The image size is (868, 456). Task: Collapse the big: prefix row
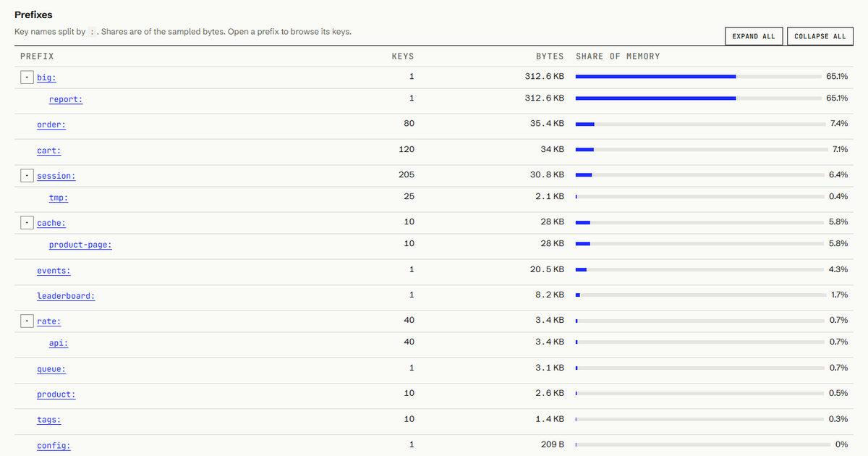click(26, 77)
